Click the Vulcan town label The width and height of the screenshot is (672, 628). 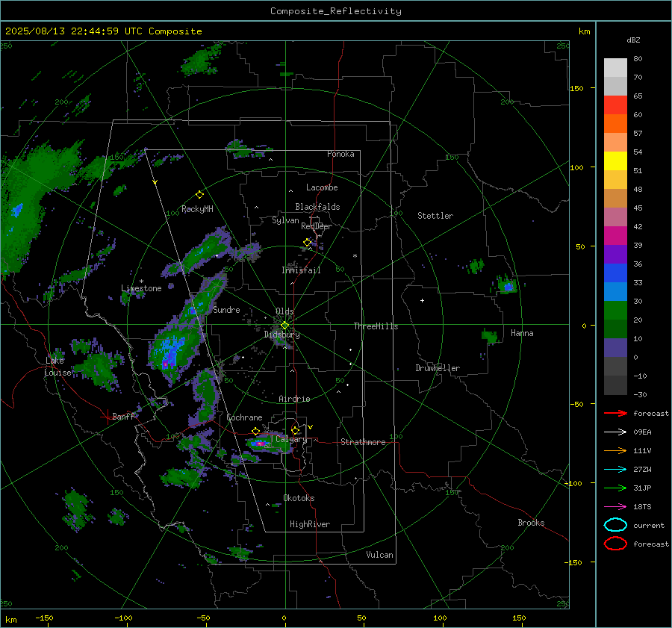(x=379, y=555)
